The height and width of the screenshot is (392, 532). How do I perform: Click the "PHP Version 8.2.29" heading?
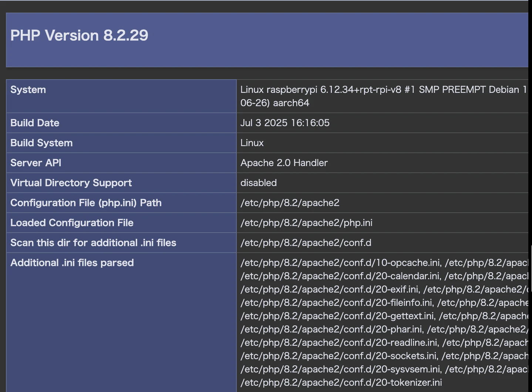tap(79, 36)
